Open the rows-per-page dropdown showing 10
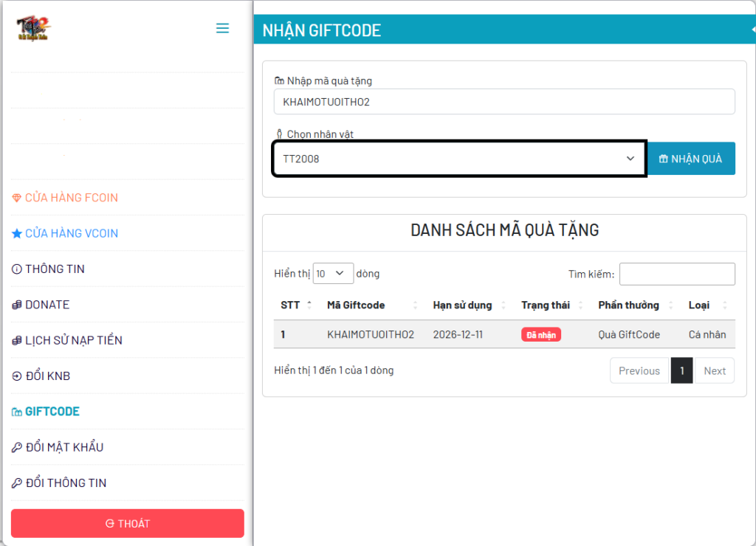The image size is (756, 546). coord(333,274)
